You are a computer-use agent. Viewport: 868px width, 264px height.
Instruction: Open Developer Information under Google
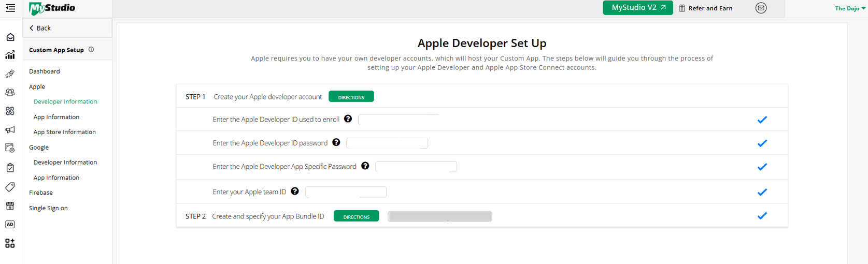65,163
